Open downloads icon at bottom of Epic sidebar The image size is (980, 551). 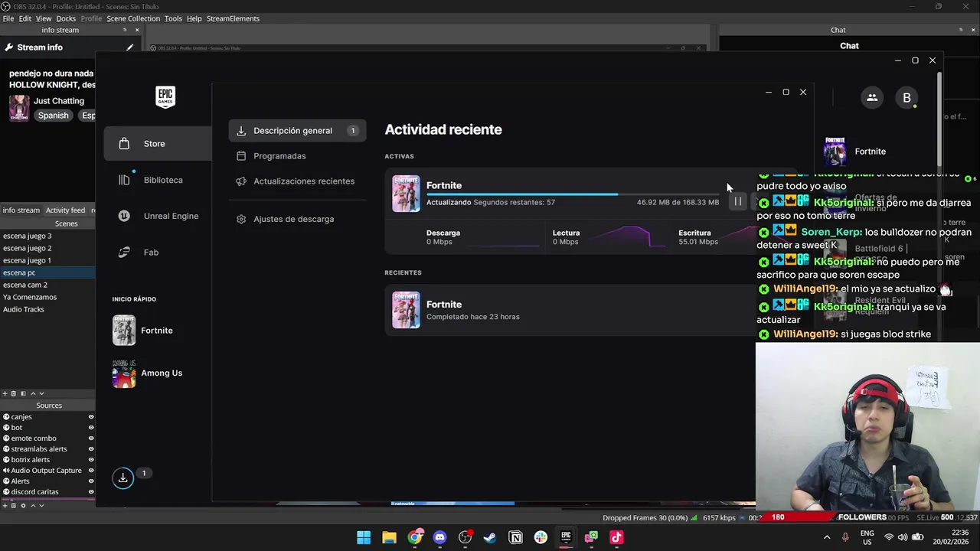(122, 478)
